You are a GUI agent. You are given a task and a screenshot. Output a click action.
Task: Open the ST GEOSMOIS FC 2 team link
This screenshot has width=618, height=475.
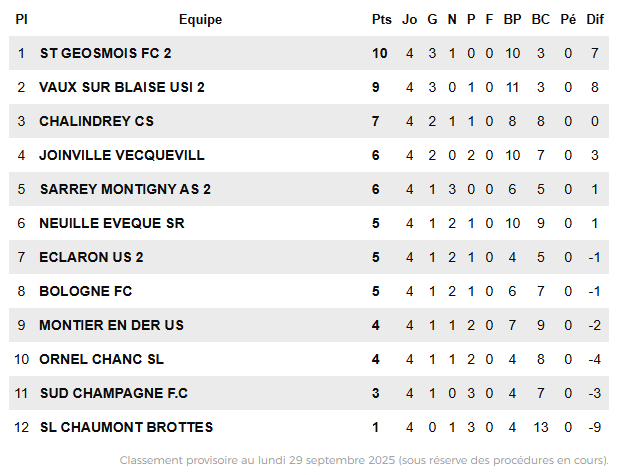pyautogui.click(x=105, y=53)
